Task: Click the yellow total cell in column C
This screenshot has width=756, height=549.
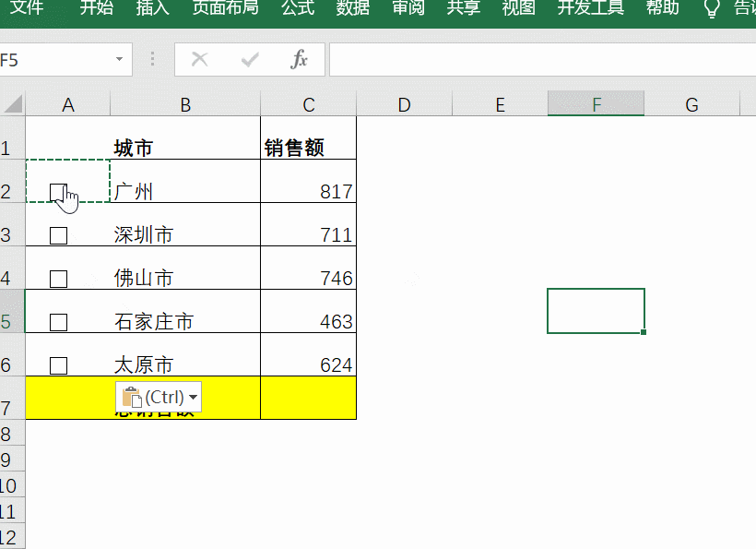Action: coord(309,398)
